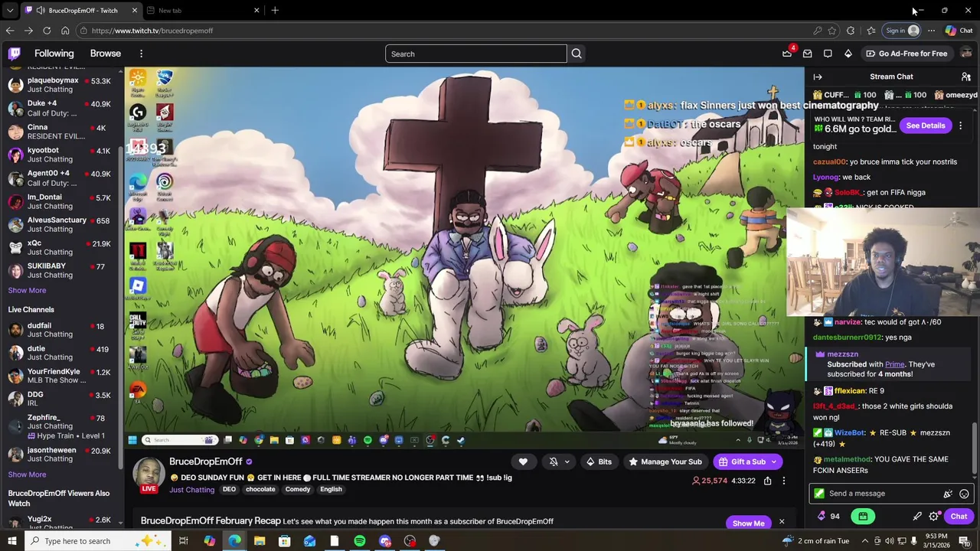Screen dimensions: 980x551
Task: Click the share stream icon
Action: (x=767, y=481)
